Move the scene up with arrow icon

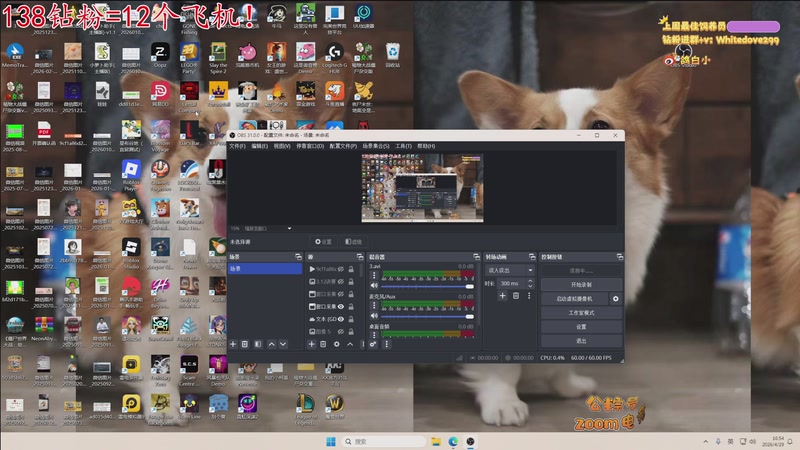(271, 344)
